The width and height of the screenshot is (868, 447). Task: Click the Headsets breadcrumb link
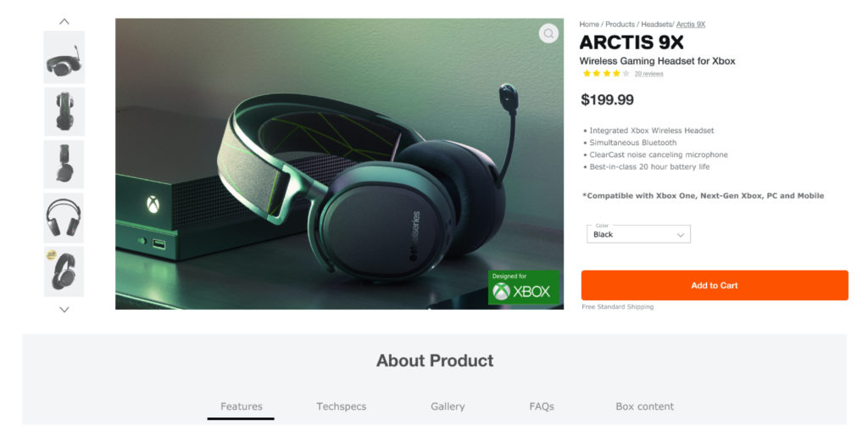point(656,25)
